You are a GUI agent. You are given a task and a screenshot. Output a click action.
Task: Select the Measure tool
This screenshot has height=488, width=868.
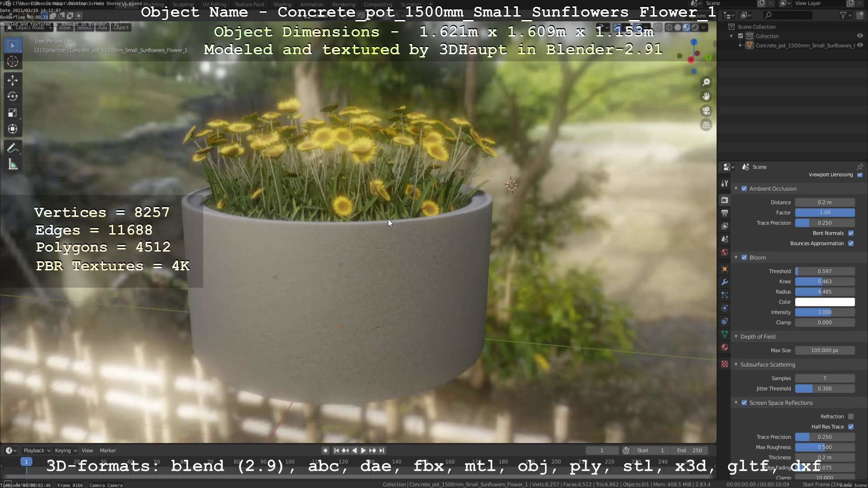[x=13, y=165]
